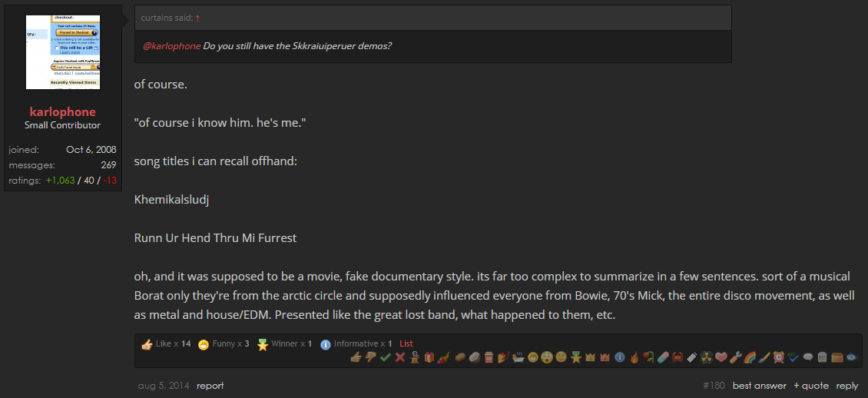The width and height of the screenshot is (868, 398).
Task: Open the ratings List link
Action: (x=406, y=343)
